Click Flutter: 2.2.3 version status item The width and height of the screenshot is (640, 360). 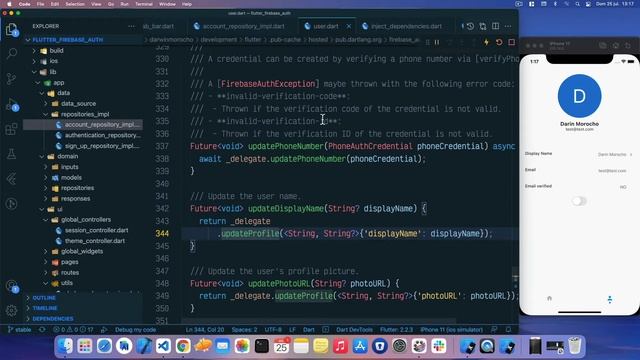pos(396,330)
